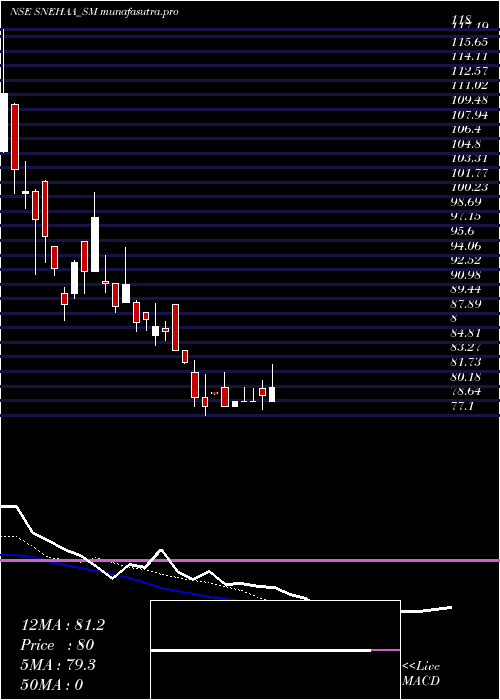Click the NSE SNEHAA_SM munafasutra.pro chart title
The image size is (500, 700).
click(x=94, y=12)
